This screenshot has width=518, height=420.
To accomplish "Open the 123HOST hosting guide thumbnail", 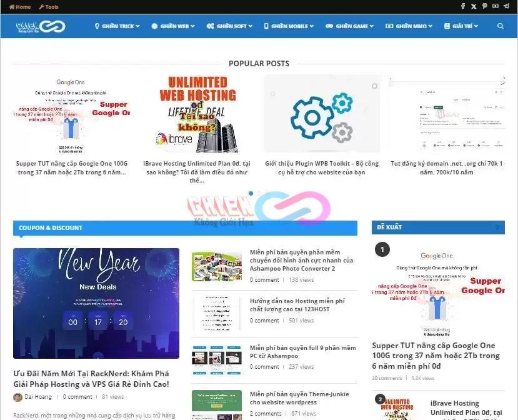I will pos(217,313).
